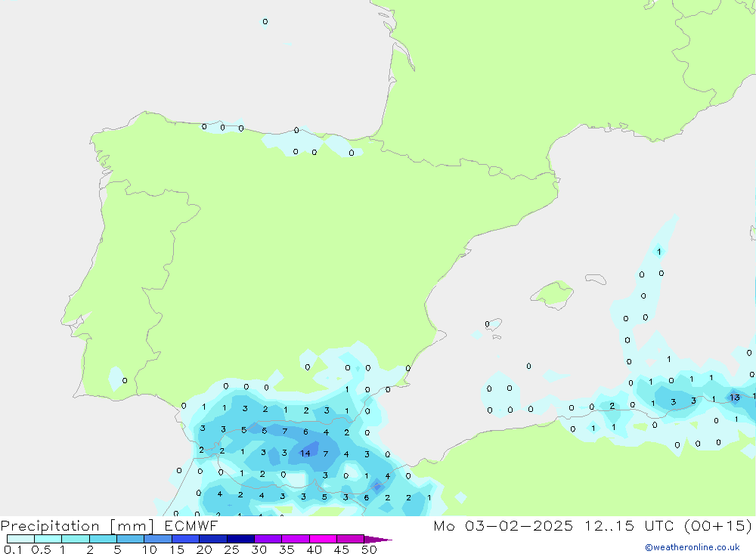
Task: Select the 30–35 mm violet legend swatch
Action: tap(268, 539)
